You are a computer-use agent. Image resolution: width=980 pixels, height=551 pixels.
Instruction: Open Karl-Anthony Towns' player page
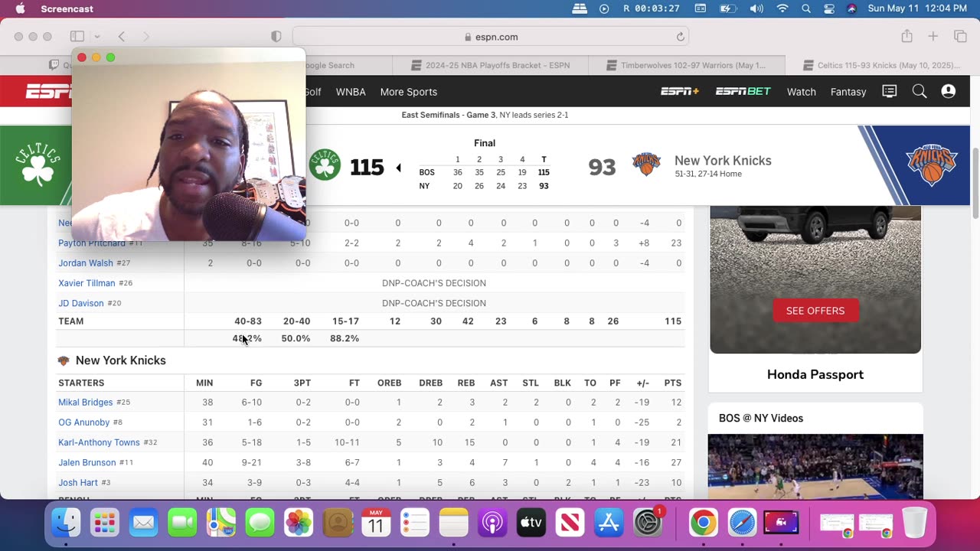click(x=99, y=442)
